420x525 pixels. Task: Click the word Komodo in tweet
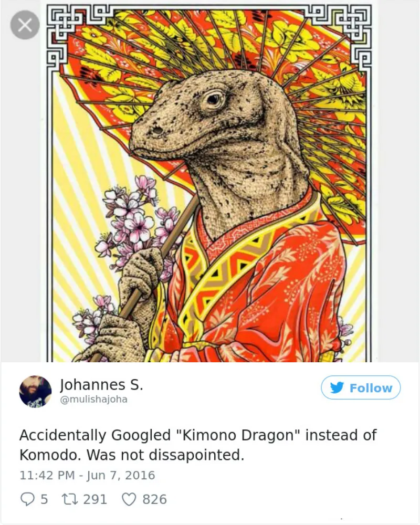50,455
